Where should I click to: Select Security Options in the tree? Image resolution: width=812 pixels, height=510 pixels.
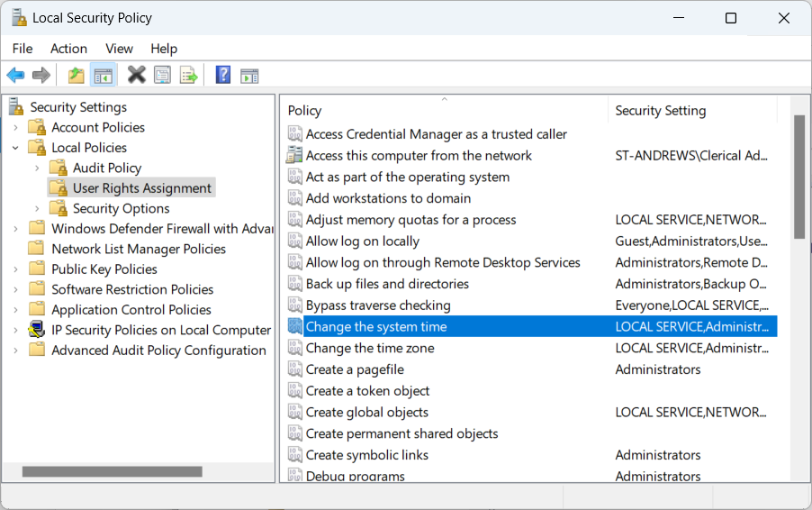(x=121, y=208)
